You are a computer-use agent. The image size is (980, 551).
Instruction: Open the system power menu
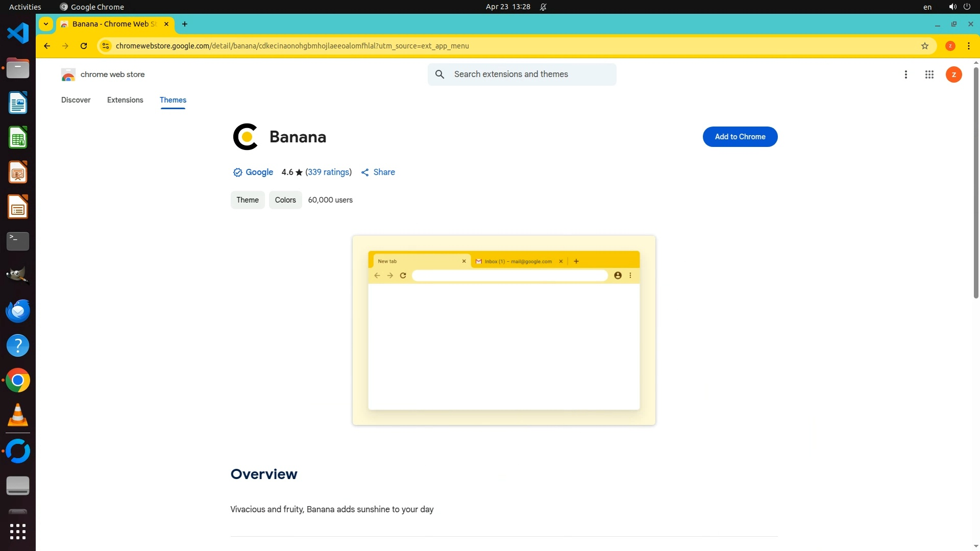(966, 7)
